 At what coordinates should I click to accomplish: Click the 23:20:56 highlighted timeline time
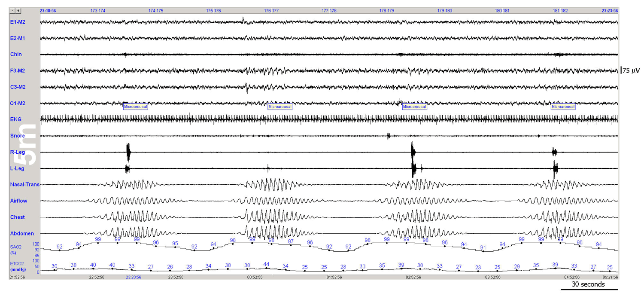(x=134, y=278)
